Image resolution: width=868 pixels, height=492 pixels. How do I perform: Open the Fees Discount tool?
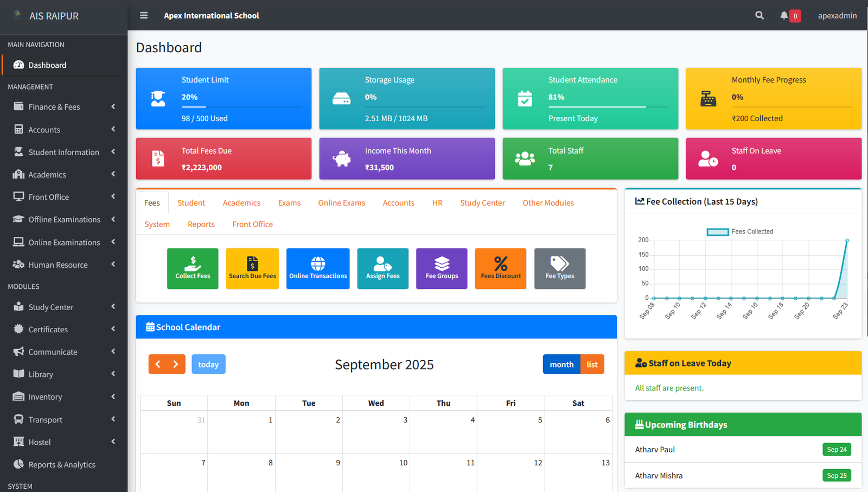coord(500,268)
